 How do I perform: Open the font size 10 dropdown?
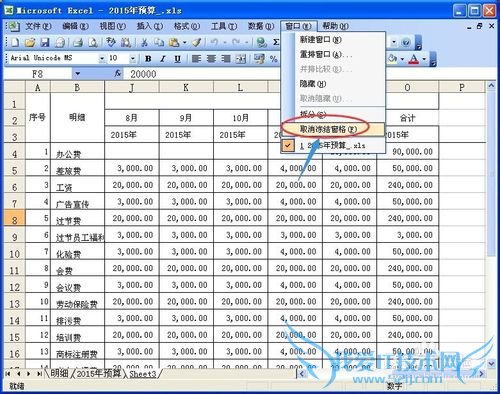[x=133, y=59]
